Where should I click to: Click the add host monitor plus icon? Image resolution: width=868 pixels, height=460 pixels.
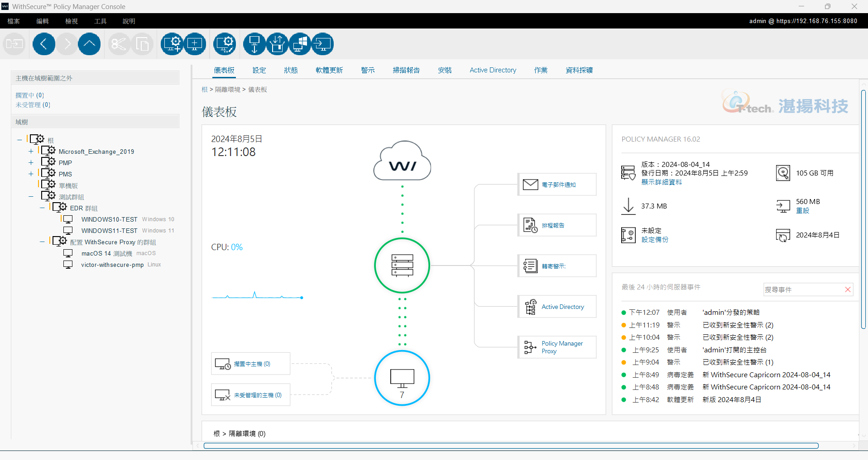tap(195, 44)
